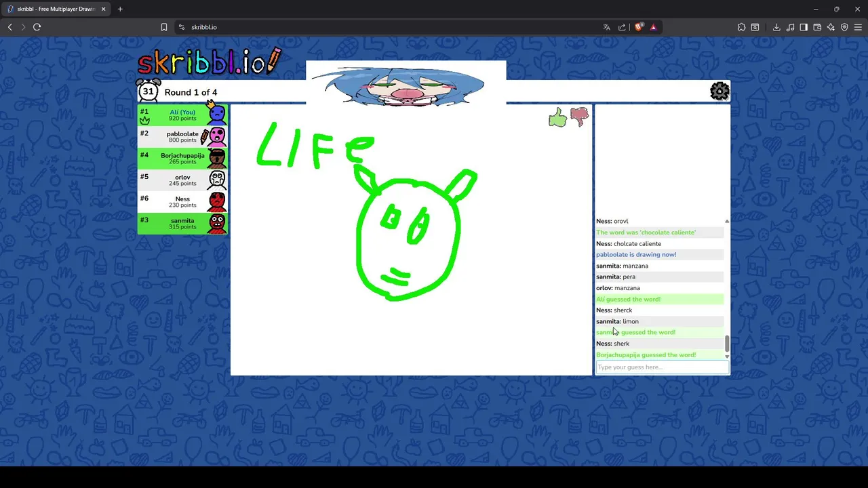Click 'Ali guessed the word!' message
This screenshot has width=868, height=488.
tap(628, 299)
